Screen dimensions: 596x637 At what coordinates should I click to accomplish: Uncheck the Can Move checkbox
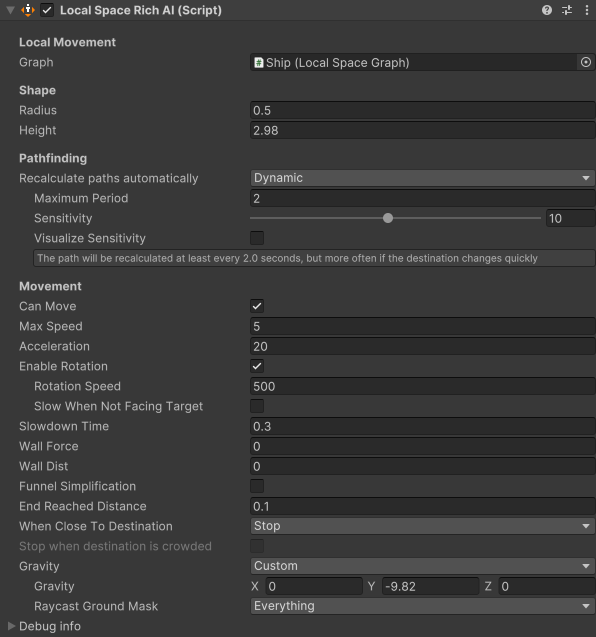257,306
